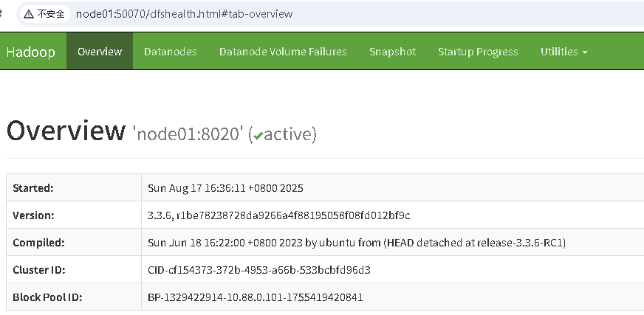The height and width of the screenshot is (315, 644).
Task: Switch to Datanode Volume Failures tab
Action: point(283,52)
